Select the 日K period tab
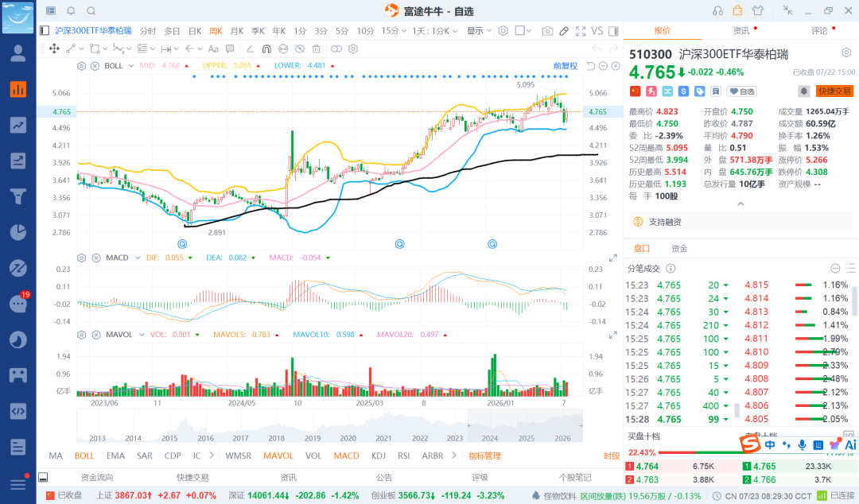 (195, 31)
